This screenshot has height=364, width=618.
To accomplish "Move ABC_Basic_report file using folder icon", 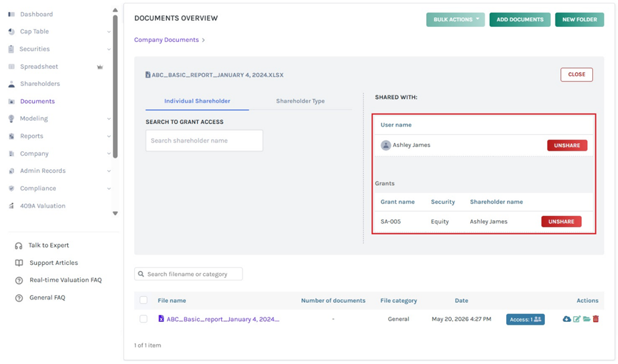I will tap(586, 319).
